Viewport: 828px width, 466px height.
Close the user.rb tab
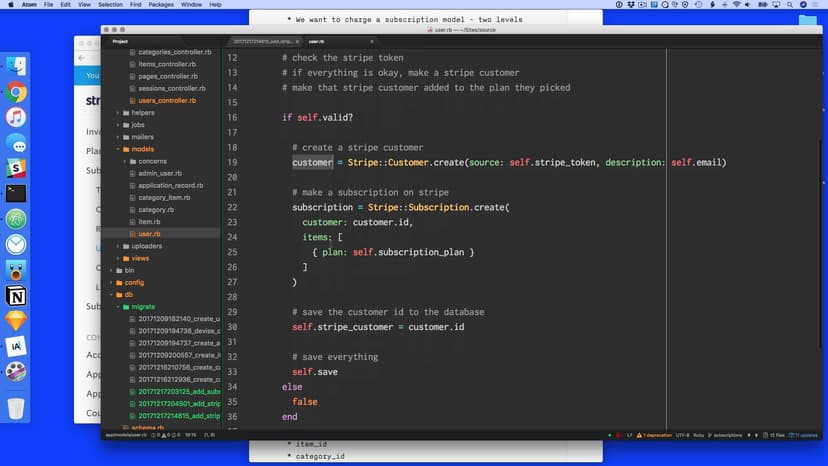click(372, 41)
